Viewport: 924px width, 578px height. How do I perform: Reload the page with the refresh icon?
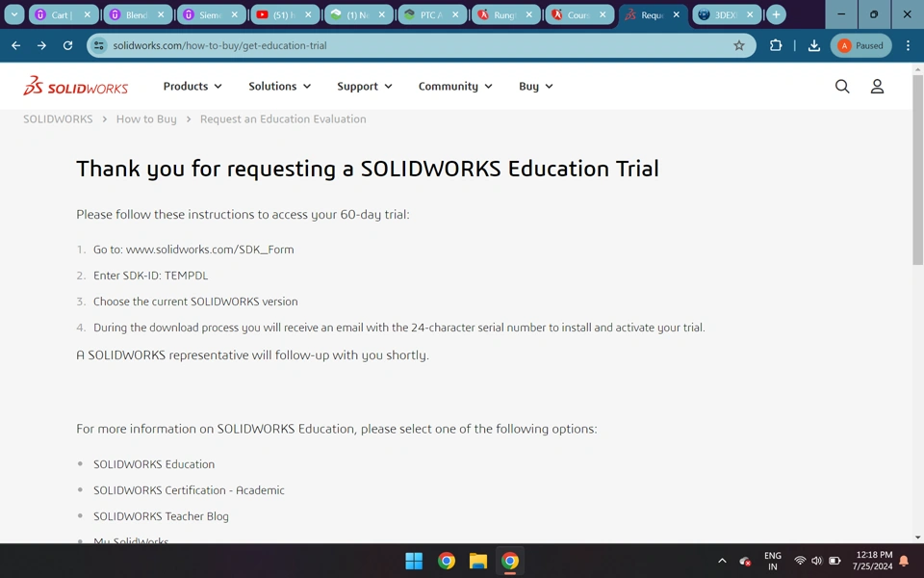tap(67, 45)
